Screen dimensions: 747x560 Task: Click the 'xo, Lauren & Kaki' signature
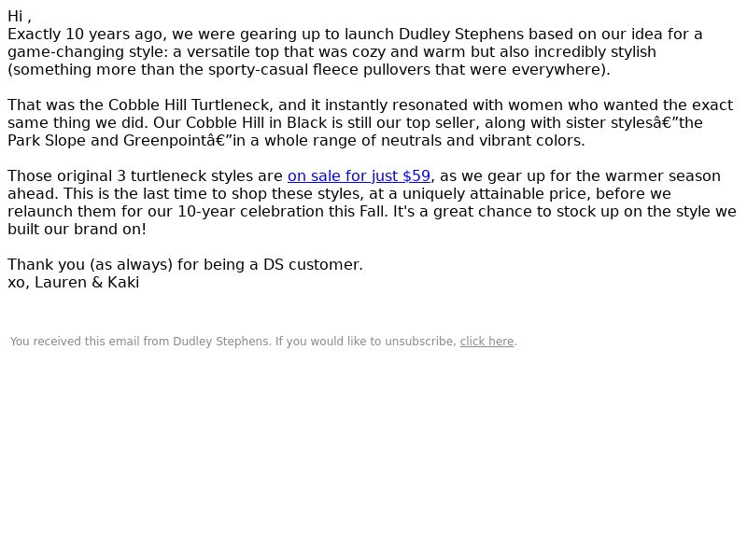coord(74,283)
